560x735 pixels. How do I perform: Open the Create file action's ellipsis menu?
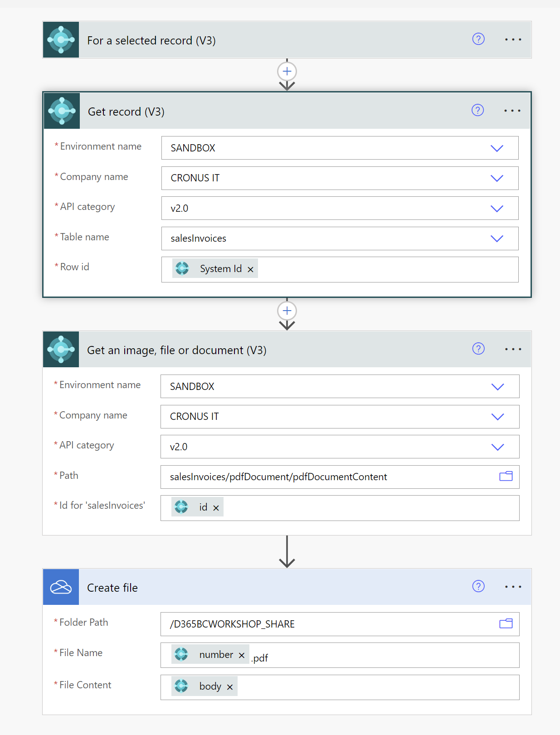pos(513,587)
